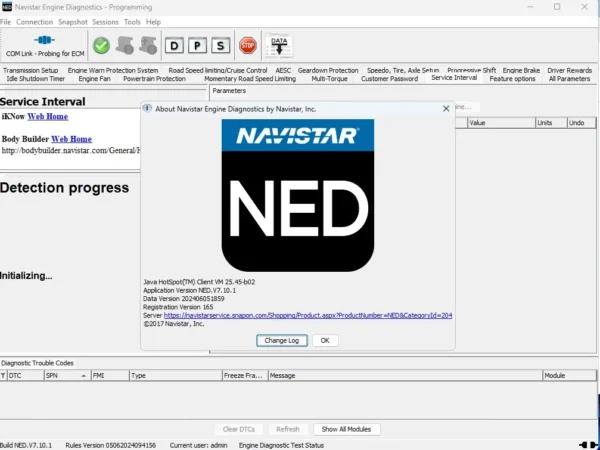Sort by the Message column header
This screenshot has width=600, height=450.
click(406, 376)
